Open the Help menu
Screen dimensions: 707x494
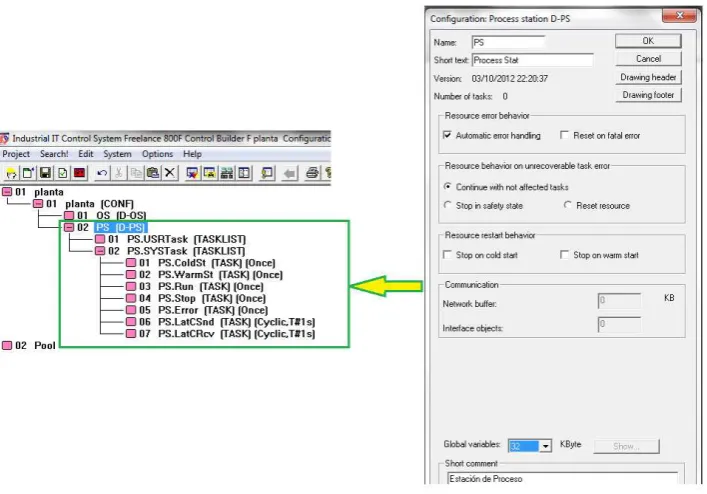[192, 154]
